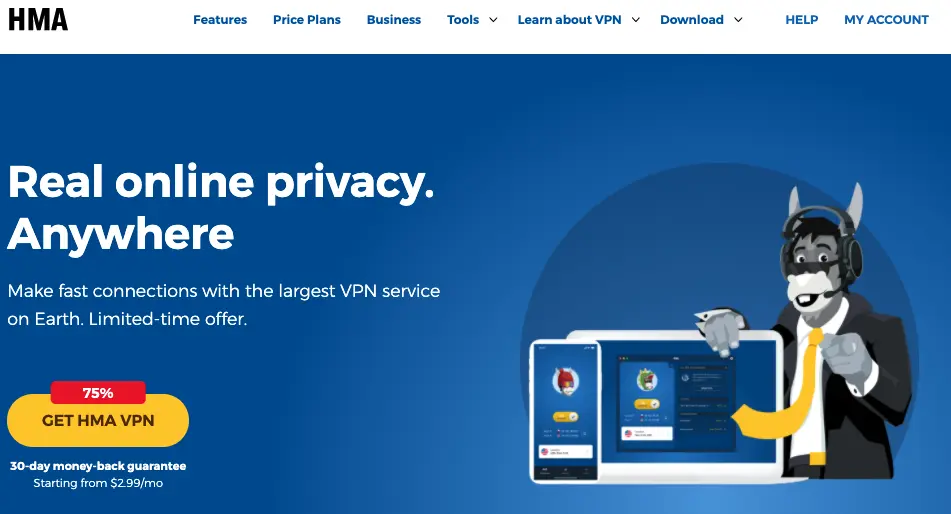Screen dimensions: 951x514
Task: Toggle the yellow VPN switch on laptop mockup
Action: click(647, 404)
